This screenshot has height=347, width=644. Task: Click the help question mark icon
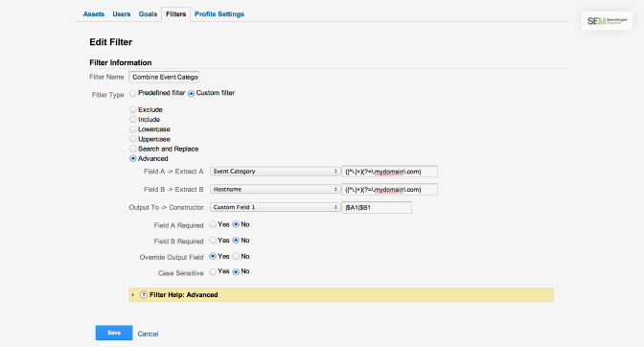(144, 295)
